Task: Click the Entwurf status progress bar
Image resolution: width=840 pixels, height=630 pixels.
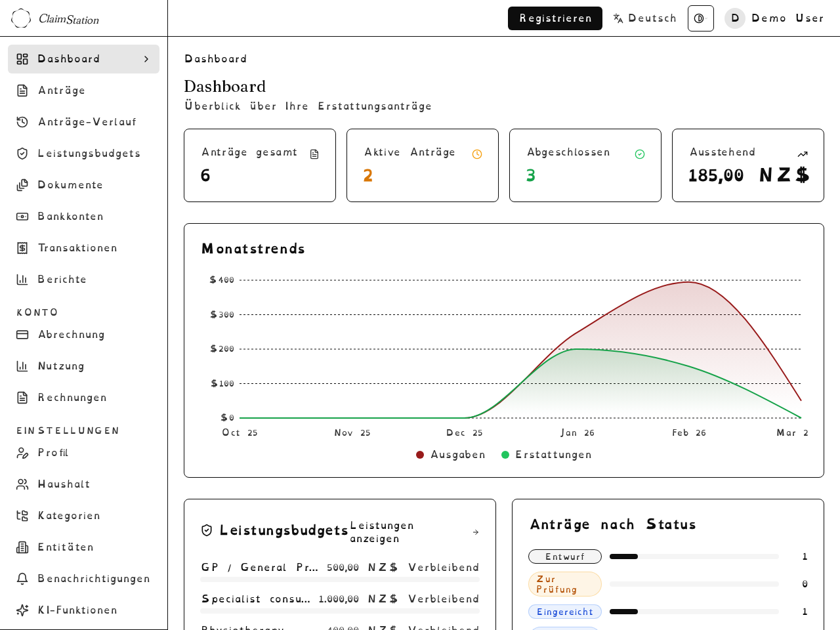Action: pos(694,556)
